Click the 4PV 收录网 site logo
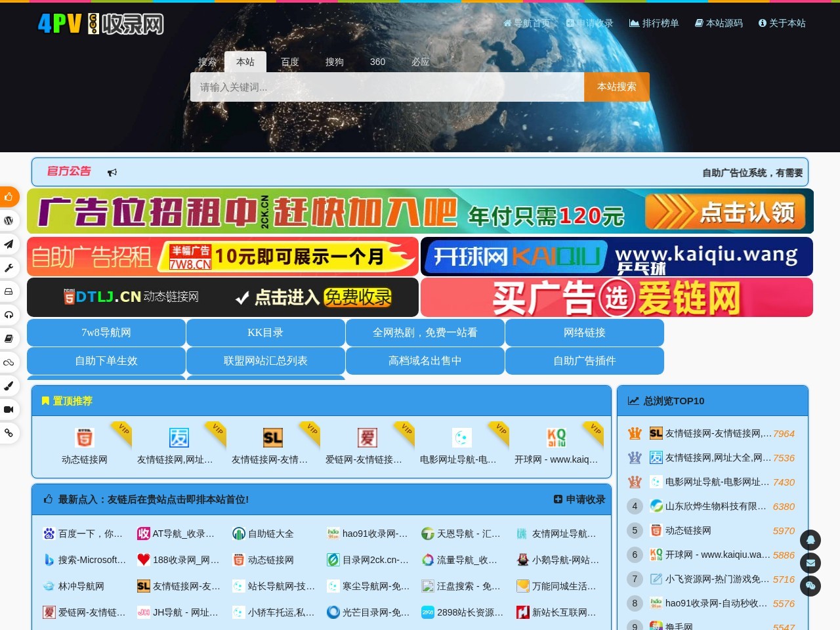The width and height of the screenshot is (840, 630). pos(100,24)
